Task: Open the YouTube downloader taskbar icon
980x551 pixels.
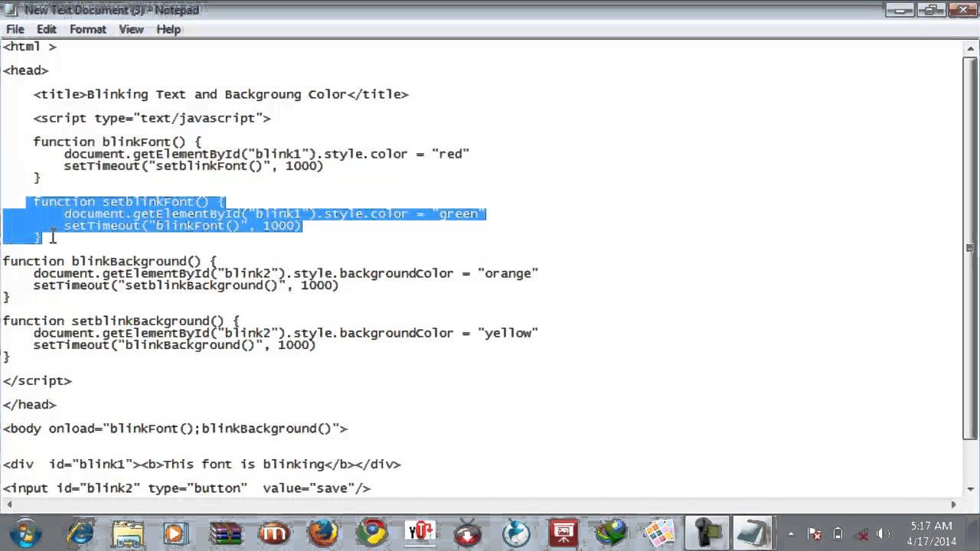Action: coord(420,532)
